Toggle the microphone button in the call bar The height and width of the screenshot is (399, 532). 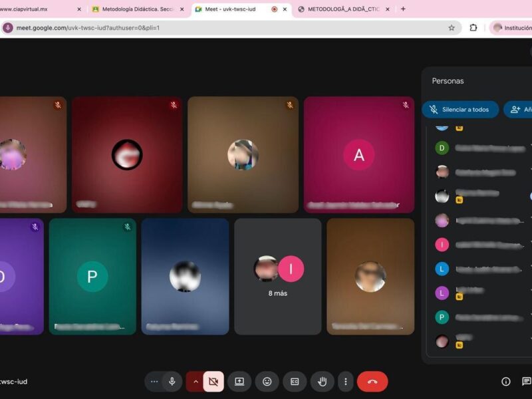[172, 381]
